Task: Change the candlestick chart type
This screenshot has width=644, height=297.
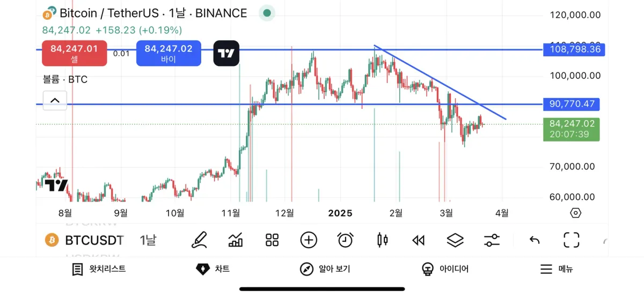Action: coord(382,240)
